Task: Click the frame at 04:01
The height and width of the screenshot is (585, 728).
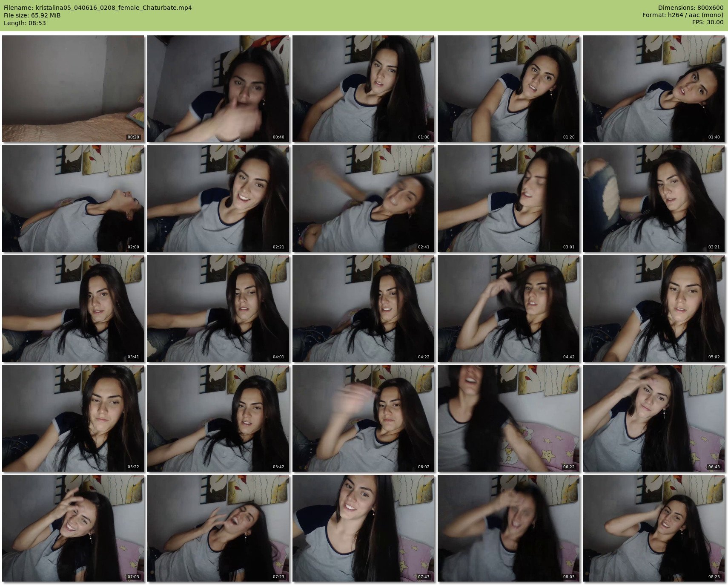Action: pyautogui.click(x=218, y=308)
